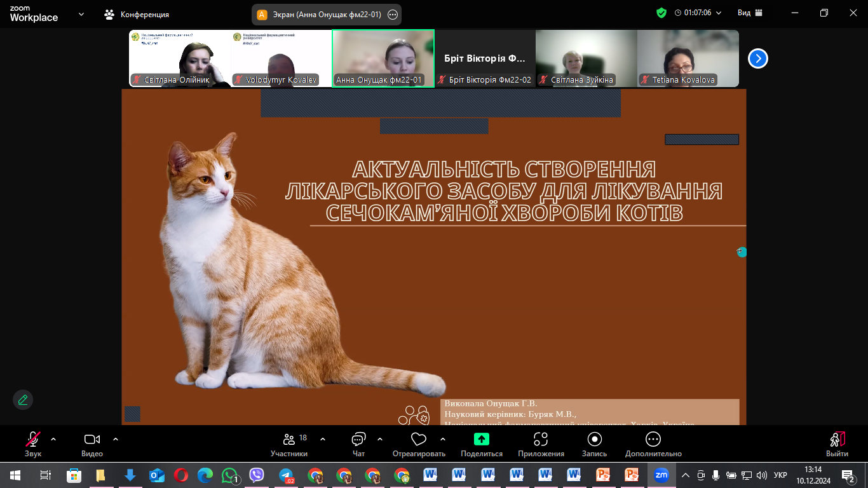
Task: Open File Explorer folder on the taskbar
Action: (x=100, y=475)
